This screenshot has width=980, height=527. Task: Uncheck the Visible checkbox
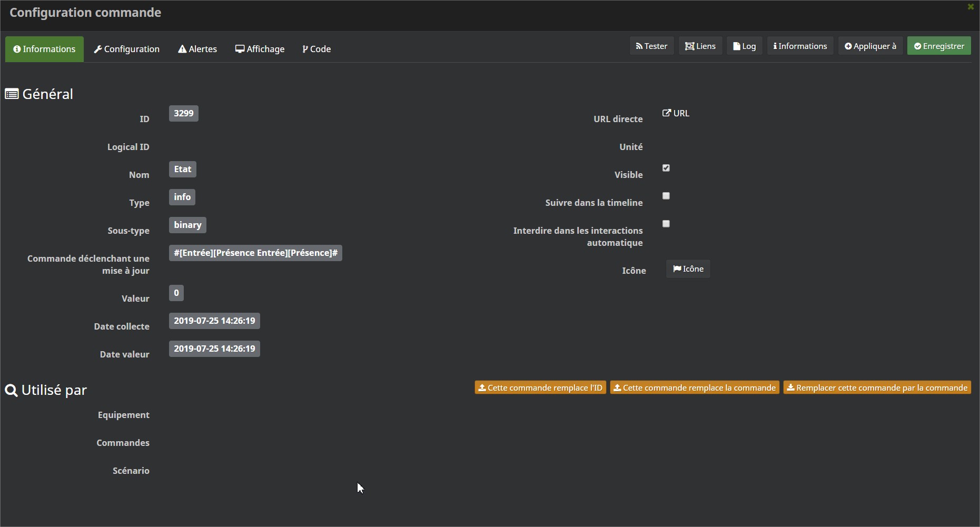click(666, 168)
